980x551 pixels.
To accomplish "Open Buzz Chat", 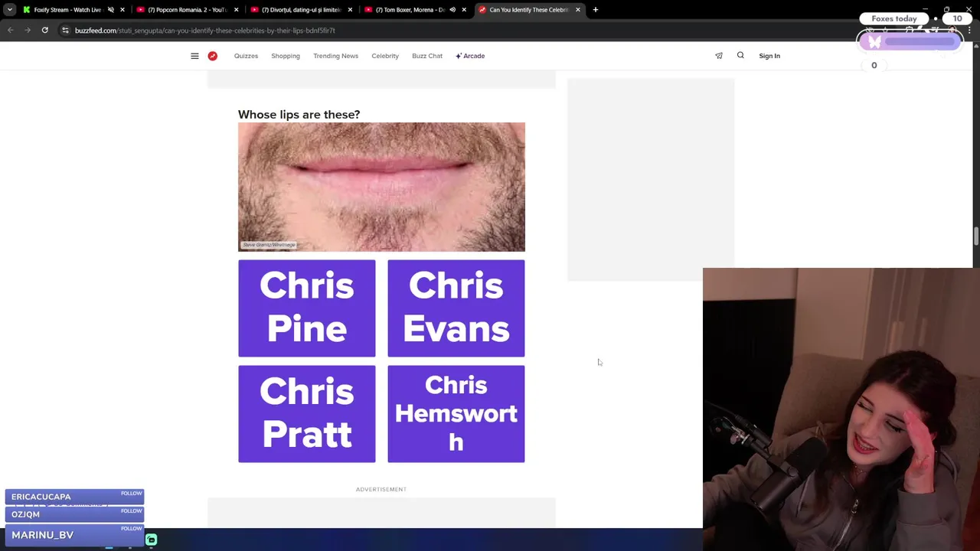I will (427, 56).
